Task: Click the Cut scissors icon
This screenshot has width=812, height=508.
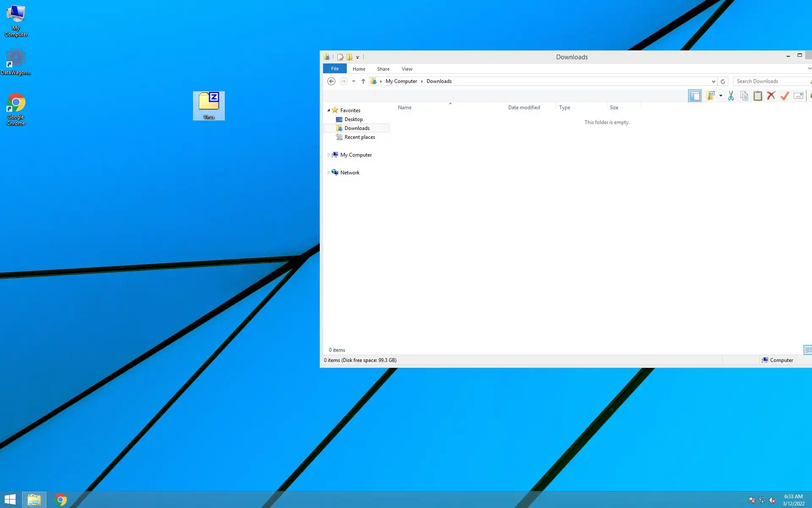Action: (x=731, y=96)
